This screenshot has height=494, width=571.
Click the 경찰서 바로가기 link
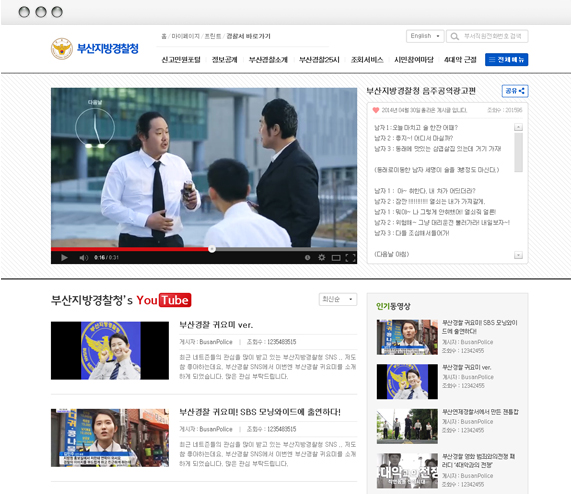pyautogui.click(x=248, y=36)
